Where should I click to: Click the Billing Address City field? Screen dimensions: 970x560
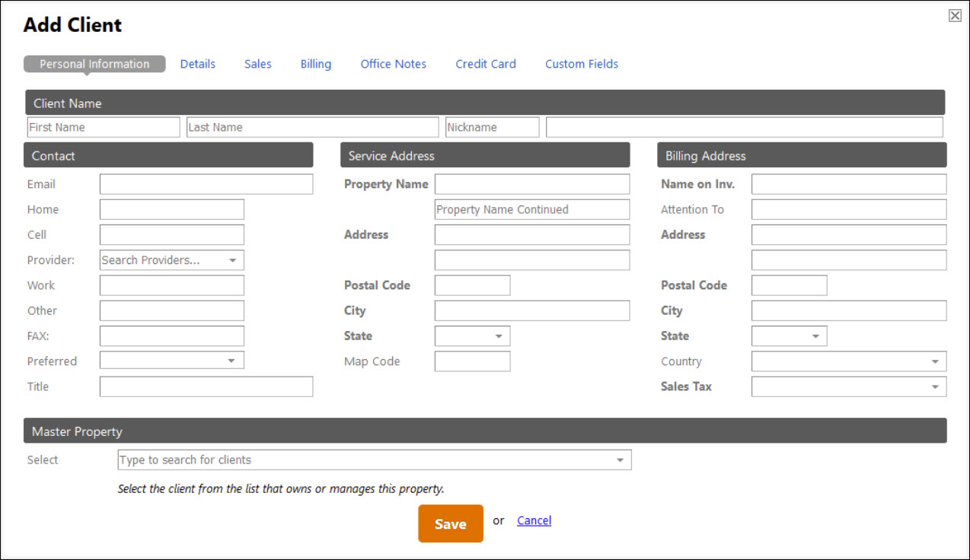(849, 310)
